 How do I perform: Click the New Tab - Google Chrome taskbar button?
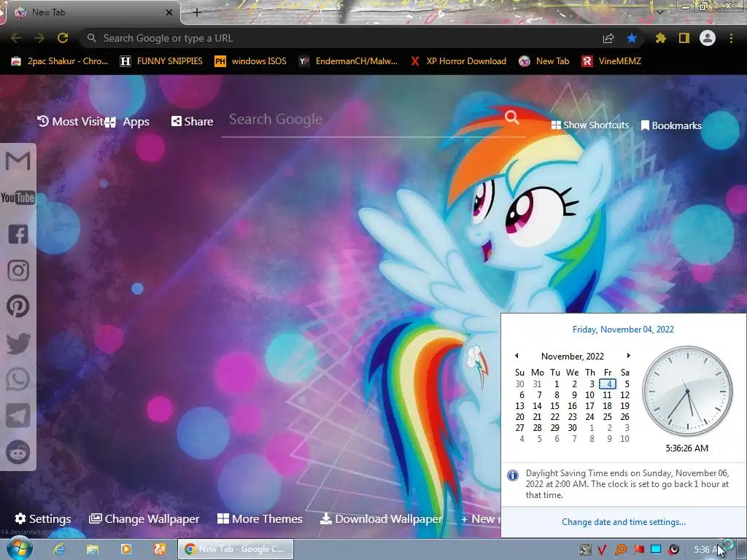pos(236,549)
